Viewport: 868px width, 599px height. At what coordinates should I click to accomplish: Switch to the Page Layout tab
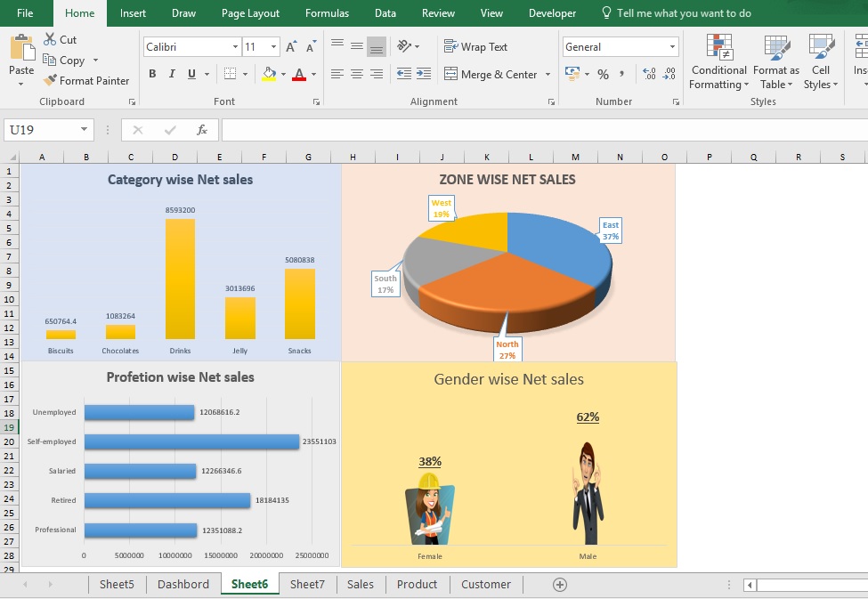[x=250, y=13]
